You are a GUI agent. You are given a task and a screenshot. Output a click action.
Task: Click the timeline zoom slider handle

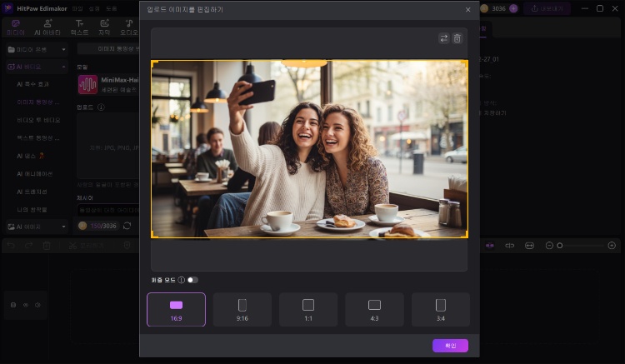point(560,246)
